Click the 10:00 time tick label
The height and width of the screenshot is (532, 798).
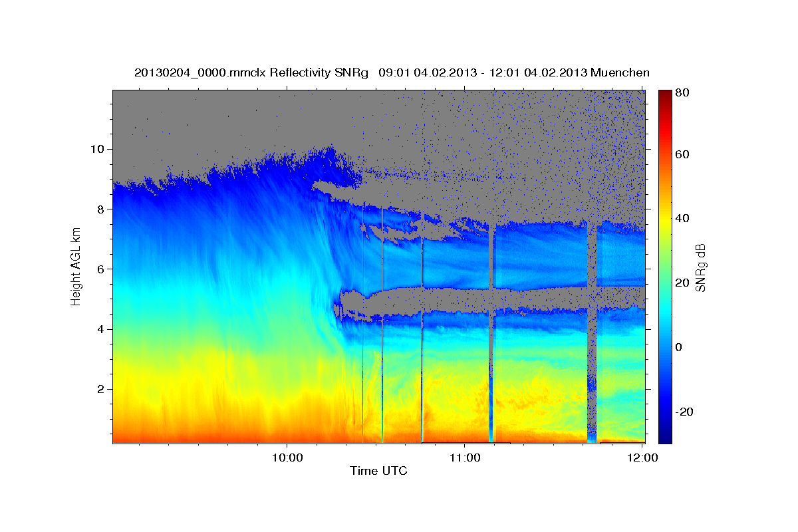[x=287, y=458]
